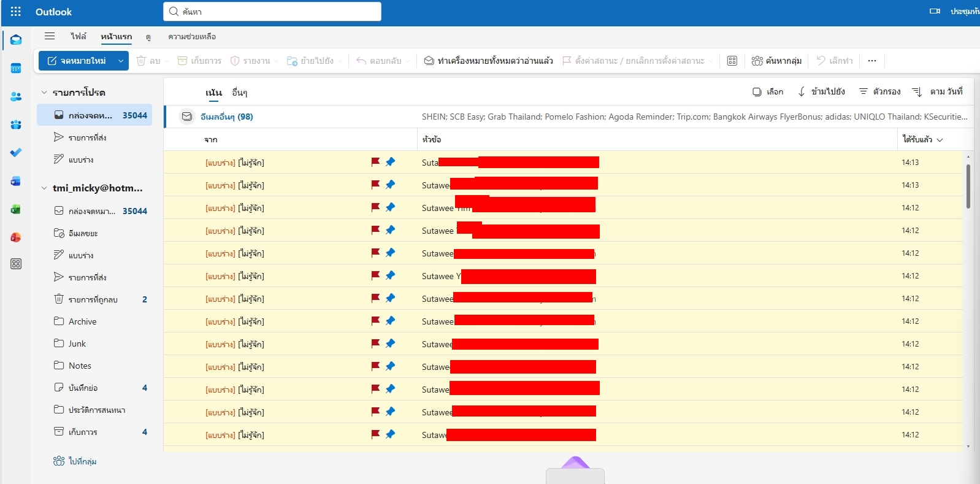Click the ได้รับแล้ว column sort chevron
Image resolution: width=980 pixels, height=484 pixels.
coord(940,140)
